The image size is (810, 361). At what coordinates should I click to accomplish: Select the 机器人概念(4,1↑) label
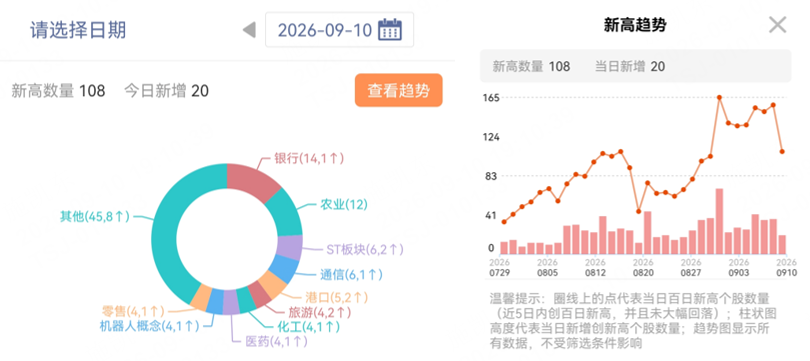[149, 326]
